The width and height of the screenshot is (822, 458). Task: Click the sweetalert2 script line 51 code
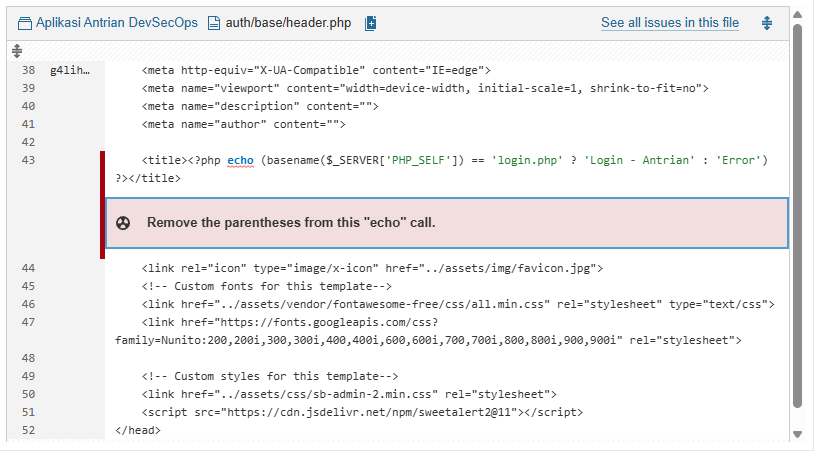point(362,412)
